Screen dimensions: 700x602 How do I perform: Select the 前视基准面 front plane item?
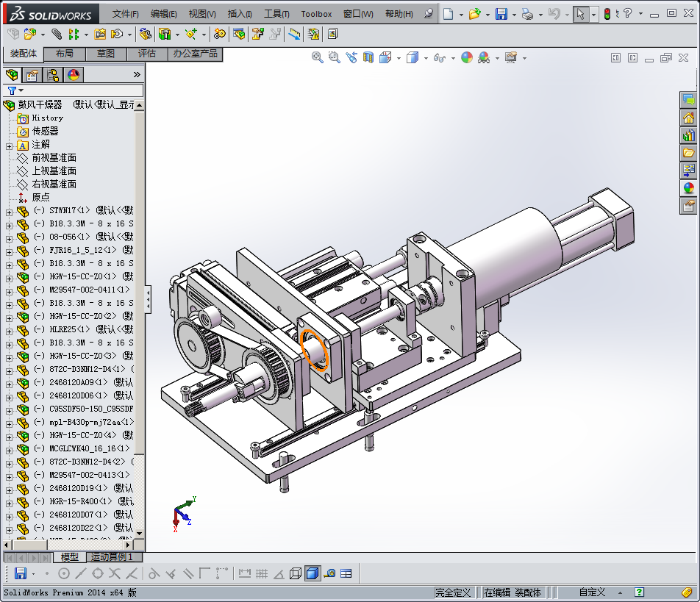pos(54,158)
